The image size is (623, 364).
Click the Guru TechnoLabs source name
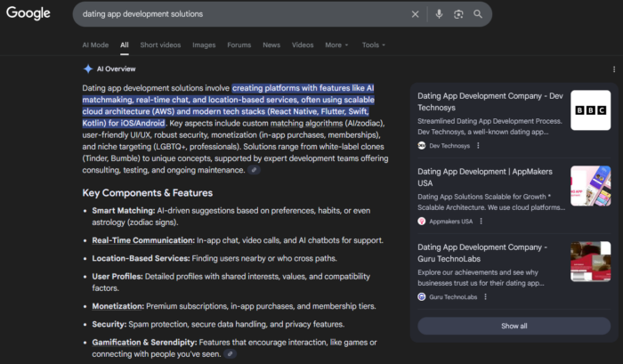tap(453, 297)
